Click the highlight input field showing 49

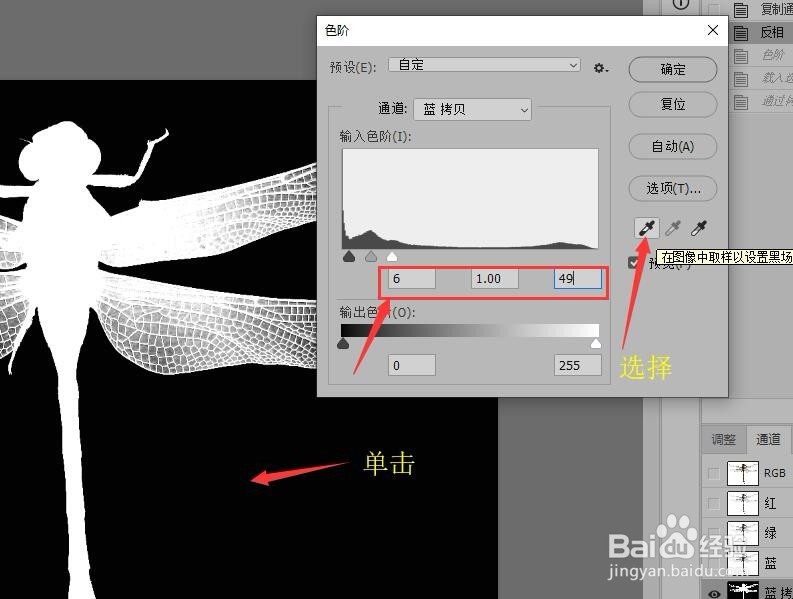pos(578,279)
